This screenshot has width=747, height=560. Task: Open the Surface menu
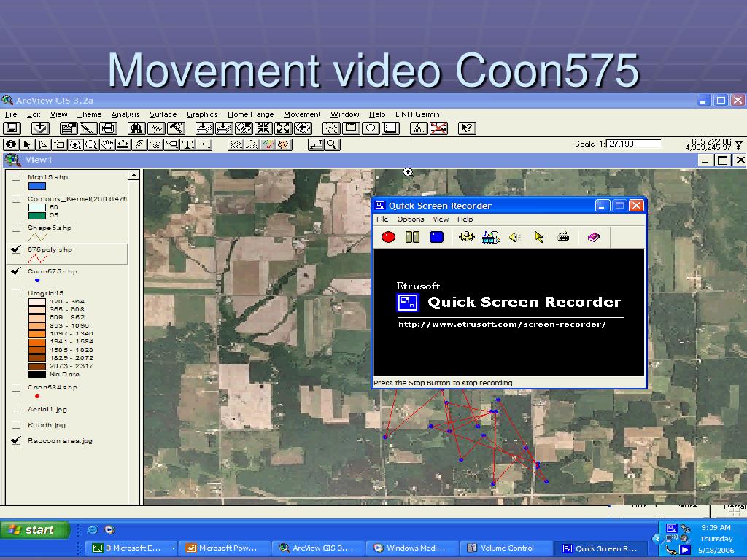pyautogui.click(x=163, y=114)
